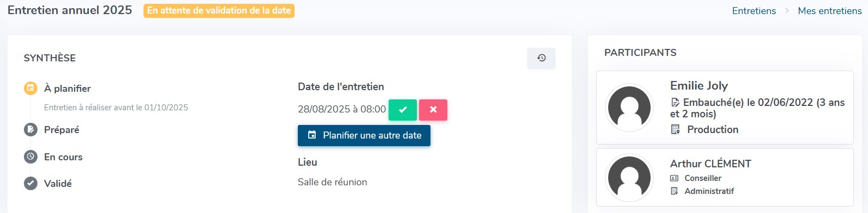Accept the proposed date with green checkmark
Viewport: 868px width, 213px height.
point(403,110)
